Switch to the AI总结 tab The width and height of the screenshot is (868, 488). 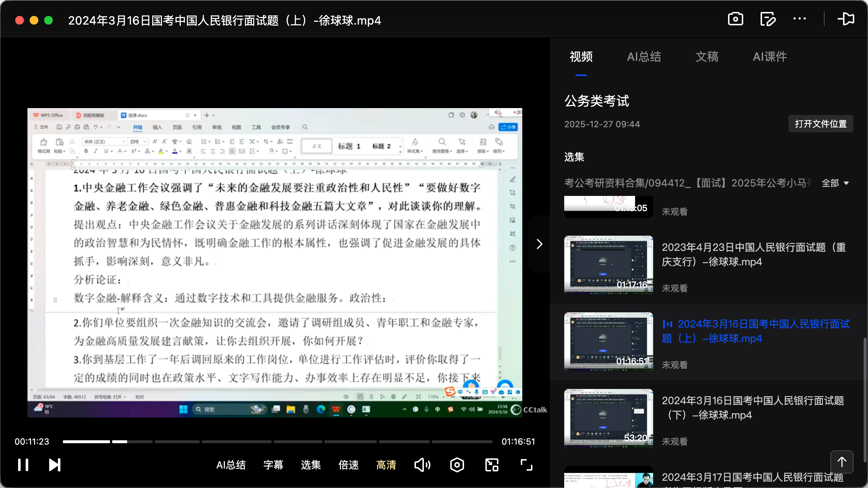point(644,57)
